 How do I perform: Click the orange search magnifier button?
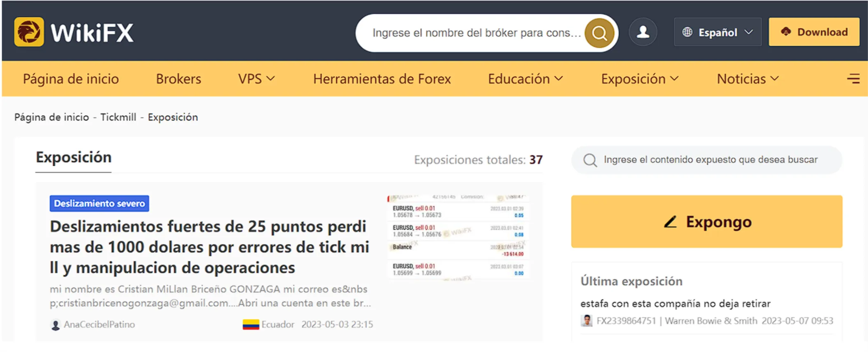coord(599,33)
